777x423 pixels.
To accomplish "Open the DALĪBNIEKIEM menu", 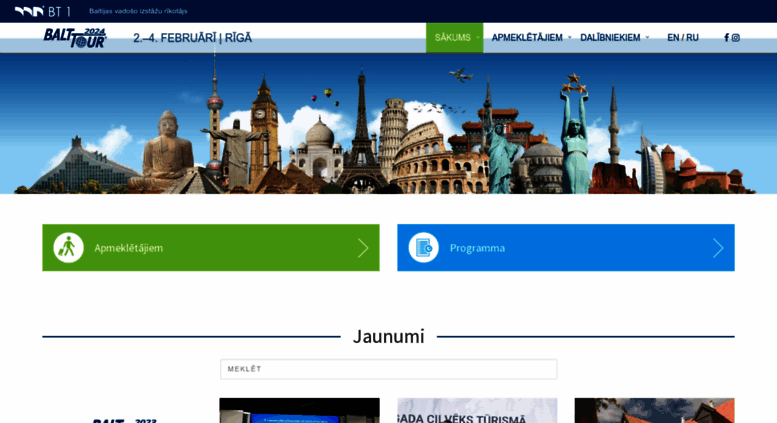I will [610, 38].
